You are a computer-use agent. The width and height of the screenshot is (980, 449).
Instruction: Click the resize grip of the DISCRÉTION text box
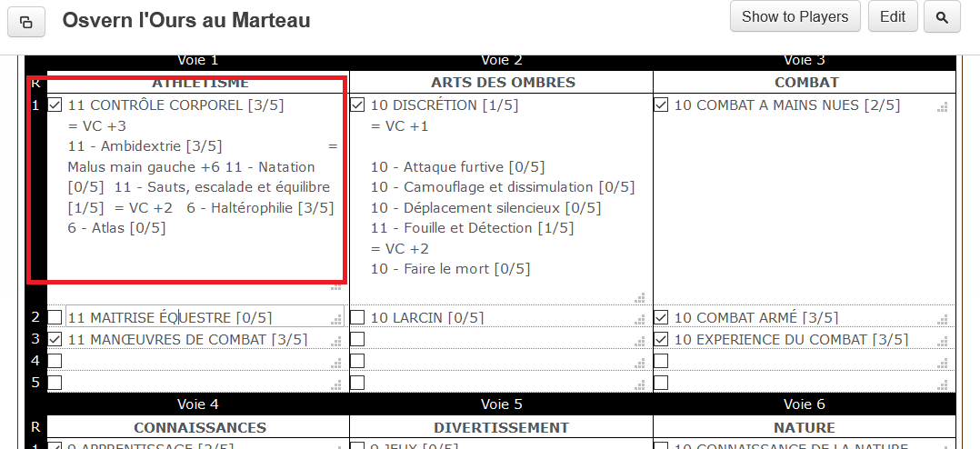639,297
